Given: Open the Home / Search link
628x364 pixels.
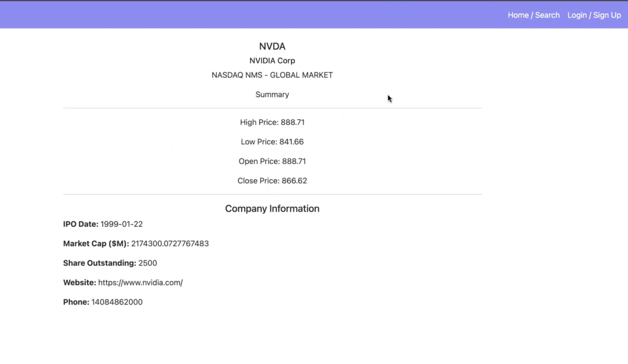Looking at the screenshot, I should coord(533,15).
